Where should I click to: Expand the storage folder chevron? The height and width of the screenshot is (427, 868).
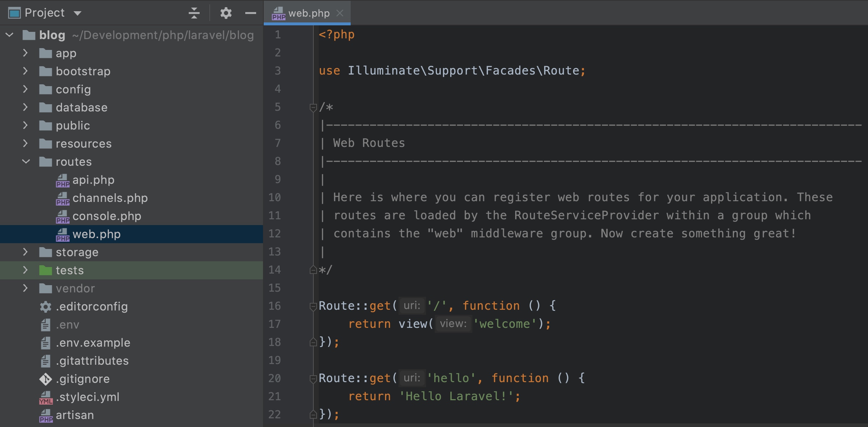pyautogui.click(x=25, y=252)
